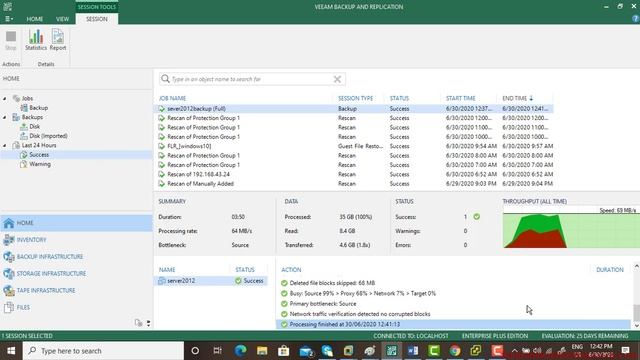Clear the search field with X
The height and width of the screenshot is (360, 640).
coord(337,79)
